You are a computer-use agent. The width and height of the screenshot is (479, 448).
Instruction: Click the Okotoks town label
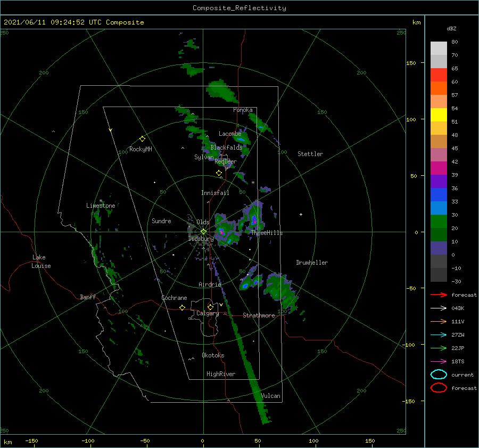(x=213, y=355)
